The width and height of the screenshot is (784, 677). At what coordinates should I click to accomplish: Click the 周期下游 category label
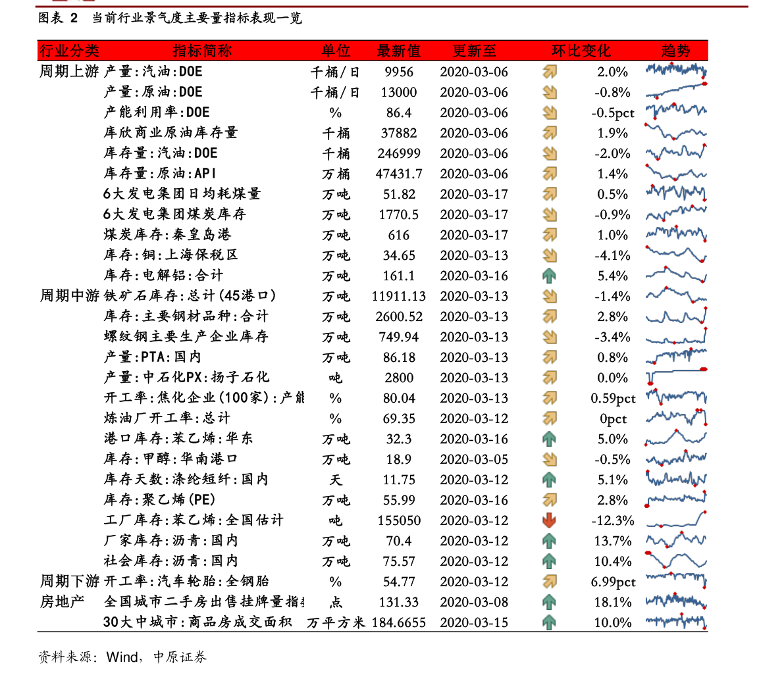pyautogui.click(x=70, y=581)
